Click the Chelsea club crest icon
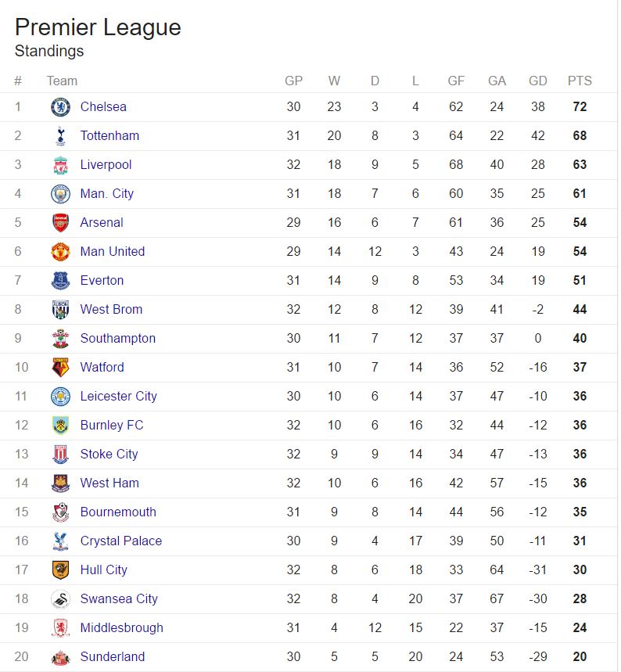This screenshot has width=621, height=672. point(60,106)
